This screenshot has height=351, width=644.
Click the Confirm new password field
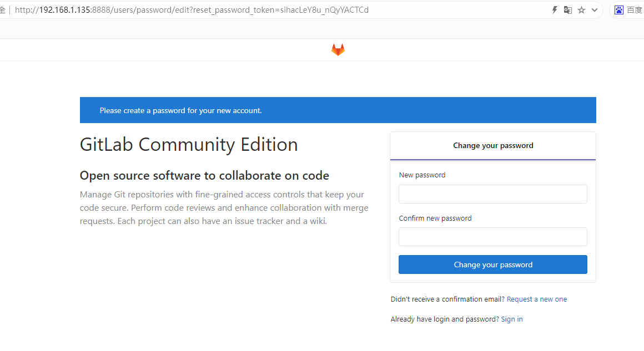pyautogui.click(x=493, y=237)
